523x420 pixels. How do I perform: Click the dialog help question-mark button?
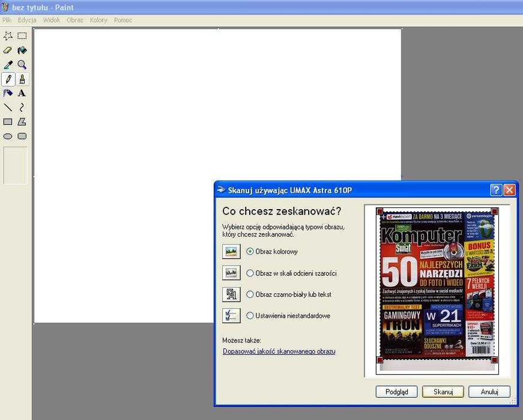tap(496, 190)
